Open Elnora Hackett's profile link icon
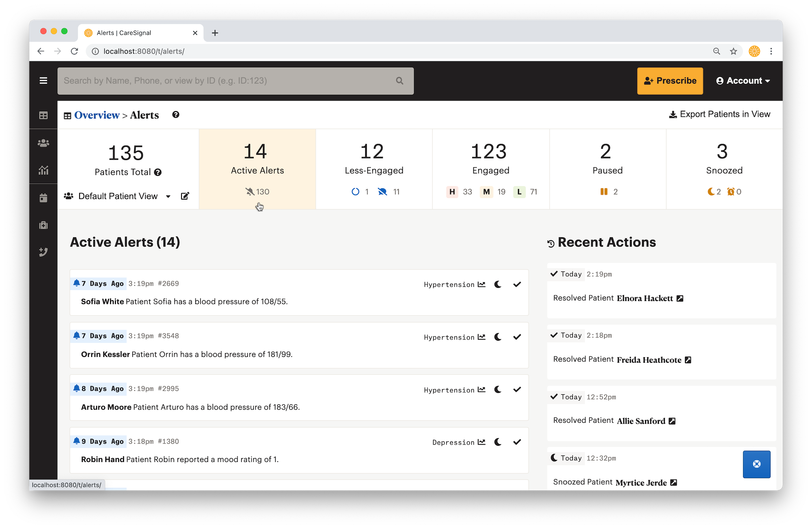This screenshot has width=812, height=529. pos(680,299)
